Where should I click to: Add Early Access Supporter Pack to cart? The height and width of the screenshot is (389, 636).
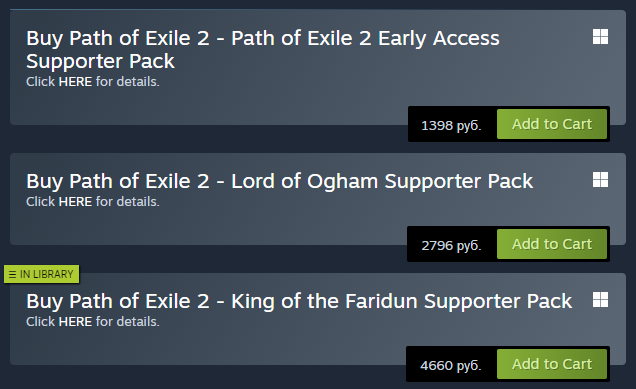click(x=552, y=124)
